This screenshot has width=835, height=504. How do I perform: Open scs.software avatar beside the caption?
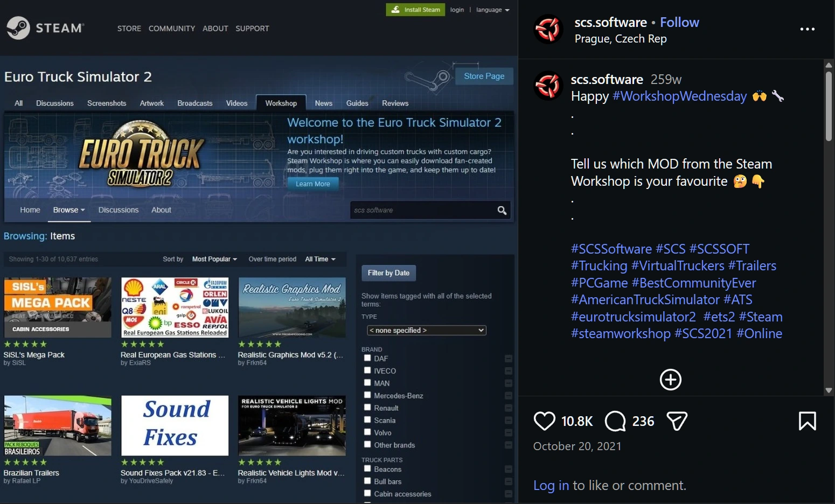548,86
